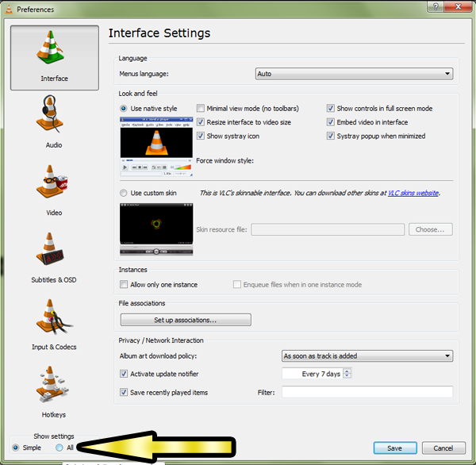
Task: Close the Preferences window
Action: pos(459,6)
